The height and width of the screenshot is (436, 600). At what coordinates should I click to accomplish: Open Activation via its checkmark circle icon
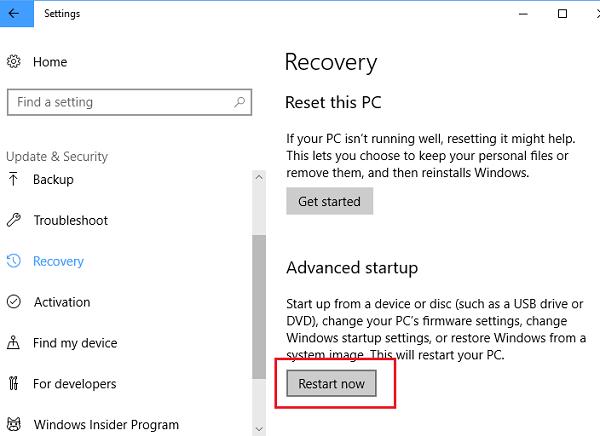[x=14, y=303]
